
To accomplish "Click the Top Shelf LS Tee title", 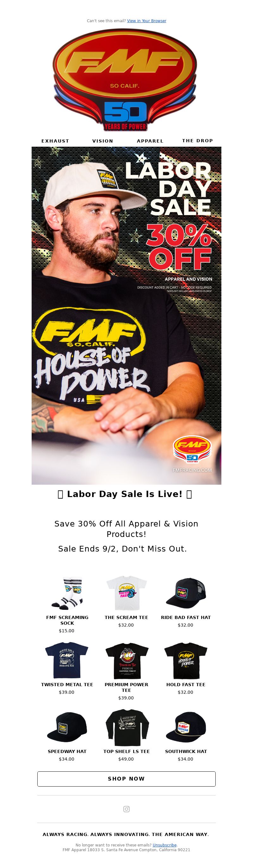I will coord(126,751).
